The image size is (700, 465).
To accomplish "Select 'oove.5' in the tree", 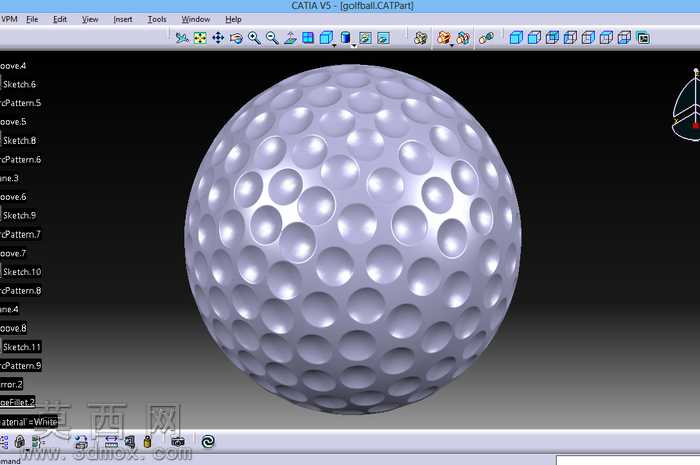I will click(x=13, y=121).
